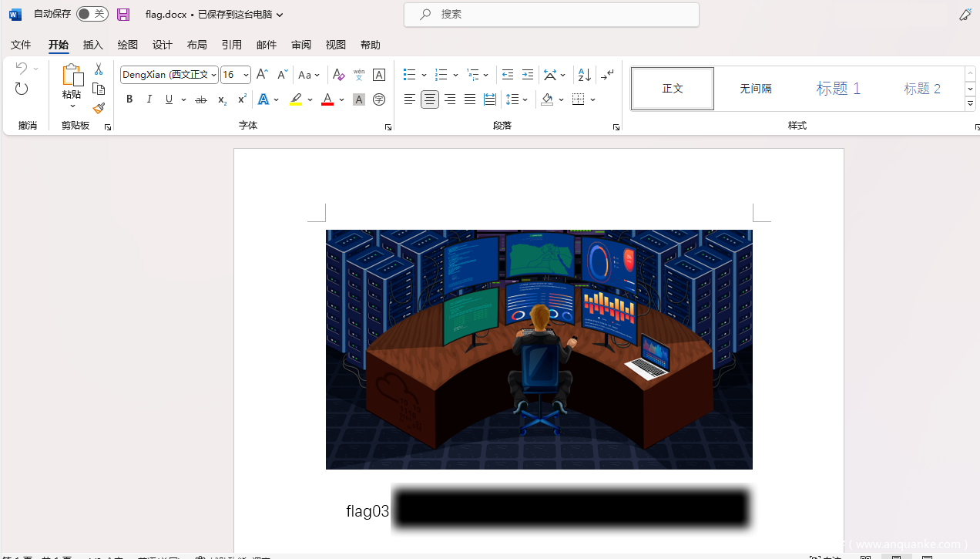Show paragraph marks icon
Image resolution: width=980 pixels, height=559 pixels.
pyautogui.click(x=608, y=75)
